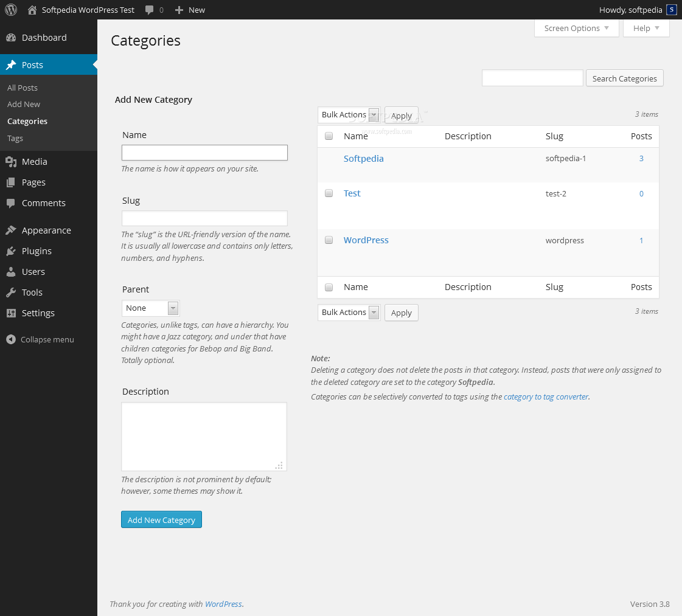Open the Softpedia category link
This screenshot has height=616, width=682.
[364, 159]
